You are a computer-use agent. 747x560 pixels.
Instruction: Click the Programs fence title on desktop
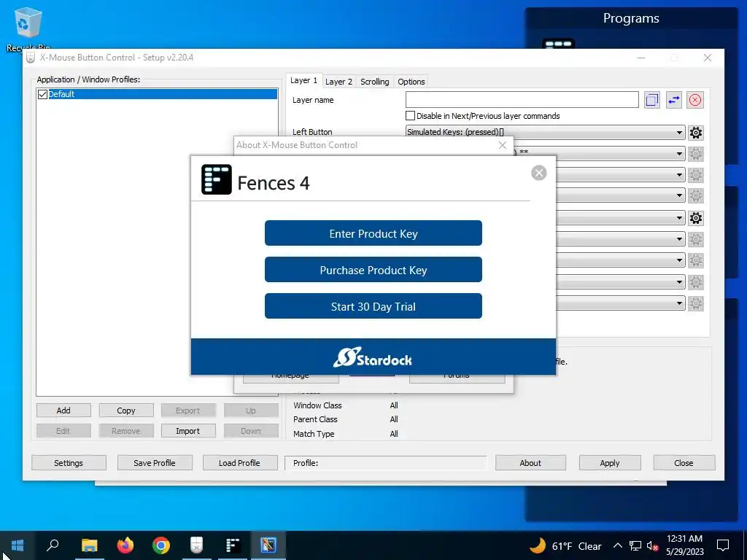pos(631,18)
